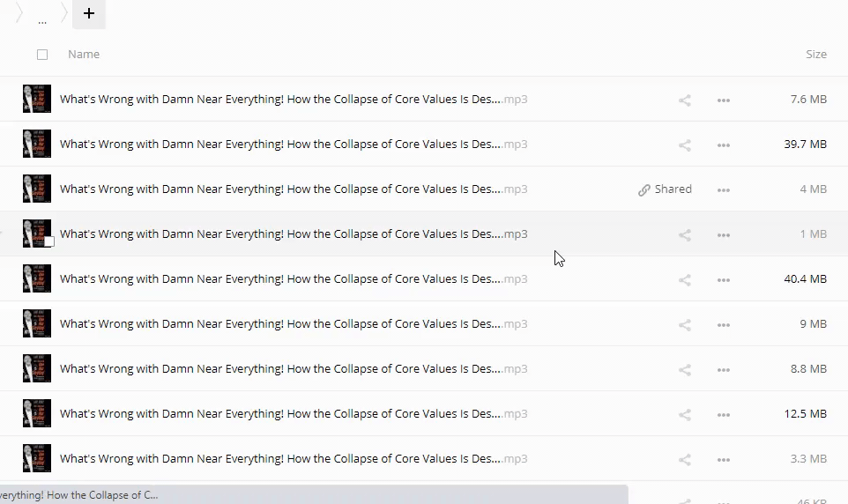Open the Shared link on the 4 MB file
The width and height of the screenshot is (848, 504).
point(666,189)
